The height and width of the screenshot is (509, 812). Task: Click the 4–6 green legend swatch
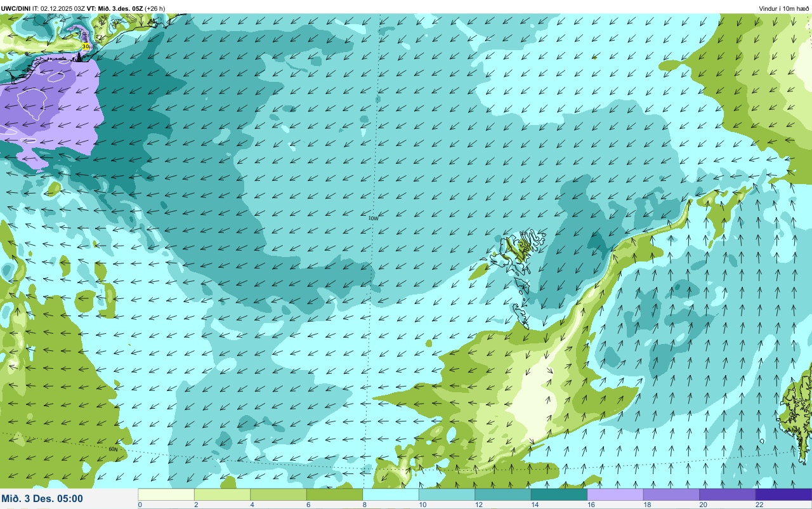pyautogui.click(x=278, y=494)
